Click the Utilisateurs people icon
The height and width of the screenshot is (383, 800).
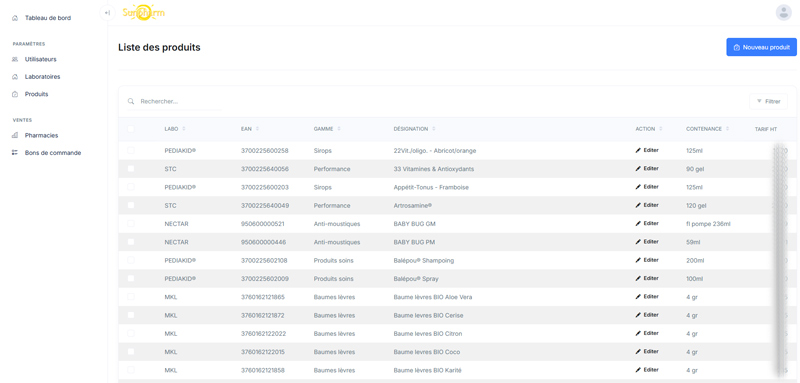[x=14, y=59]
